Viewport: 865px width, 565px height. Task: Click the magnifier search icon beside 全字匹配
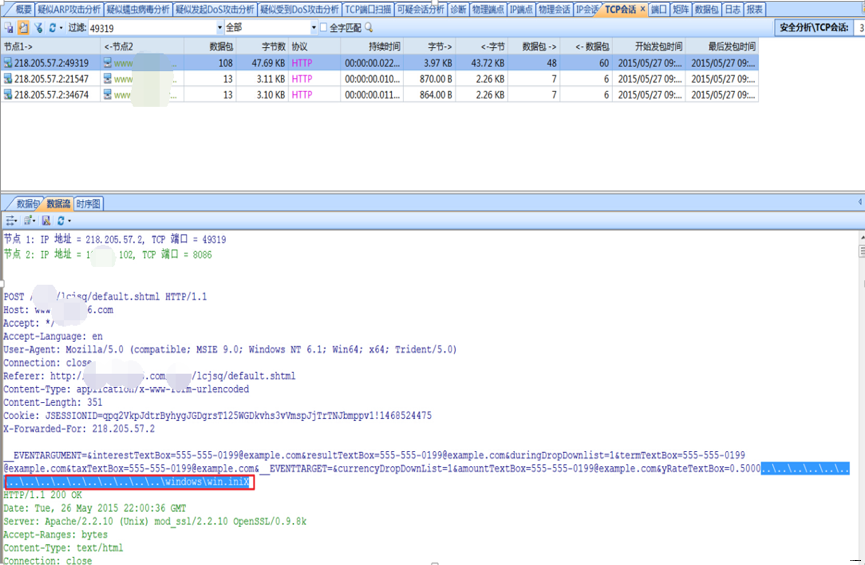click(x=369, y=28)
